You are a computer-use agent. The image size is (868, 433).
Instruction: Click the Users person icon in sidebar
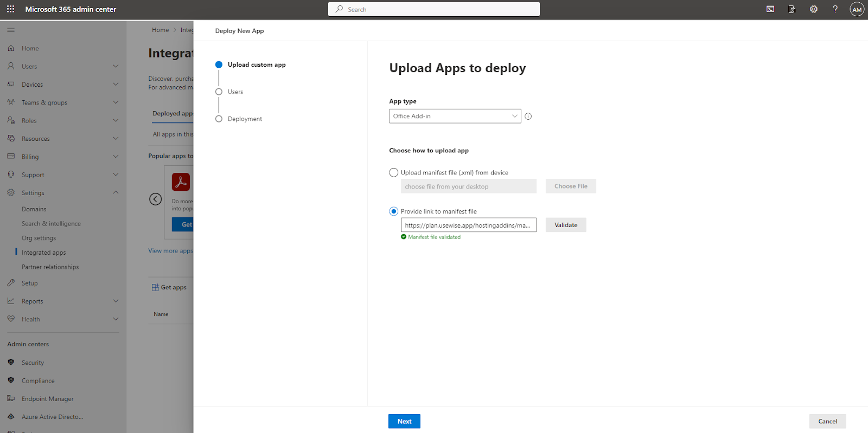11,66
